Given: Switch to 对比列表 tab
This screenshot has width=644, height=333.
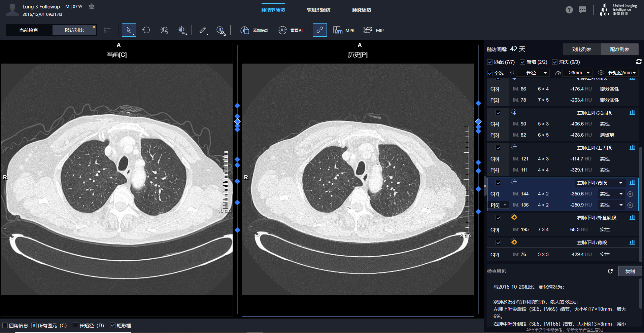Looking at the screenshot, I should [x=582, y=49].
